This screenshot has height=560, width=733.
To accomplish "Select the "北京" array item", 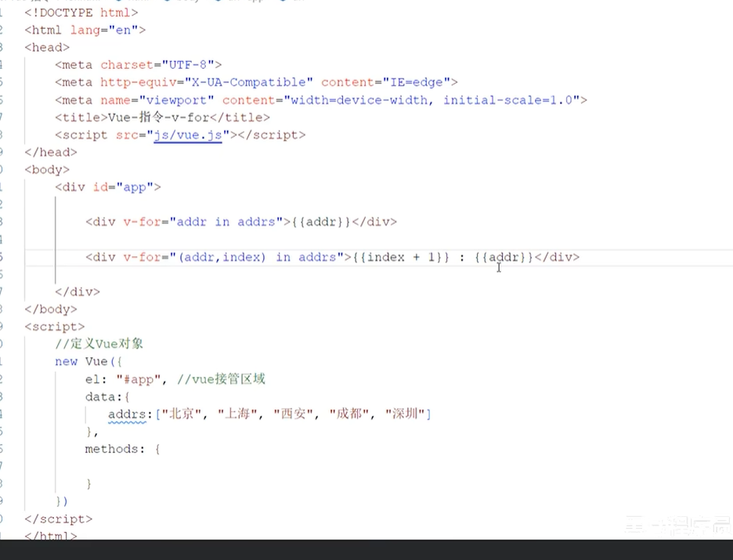I will click(182, 414).
